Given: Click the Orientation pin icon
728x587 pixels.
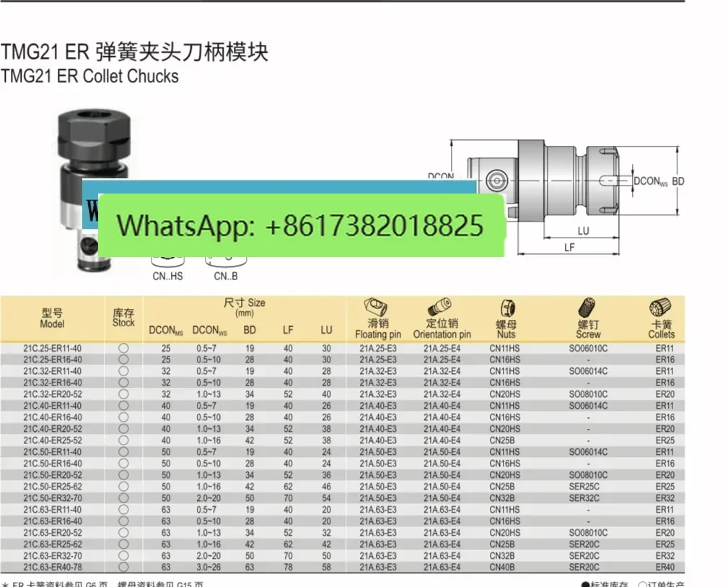Looking at the screenshot, I should 439,307.
